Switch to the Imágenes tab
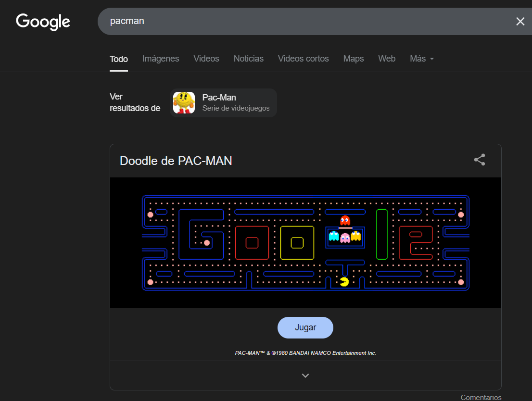The width and height of the screenshot is (532, 401). coord(161,59)
